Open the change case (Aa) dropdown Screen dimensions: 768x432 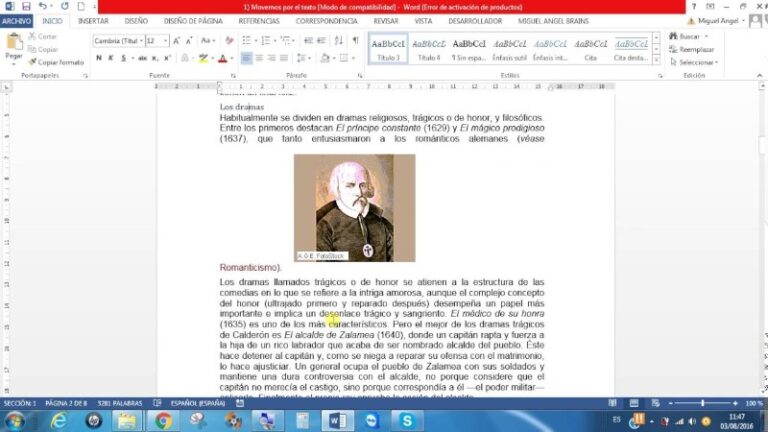click(208, 41)
